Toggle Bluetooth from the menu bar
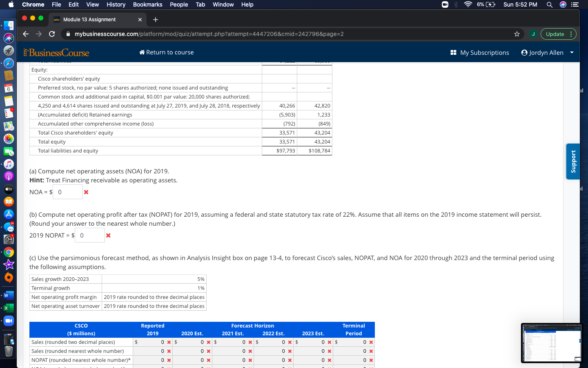The width and height of the screenshot is (588, 368). (456, 4)
